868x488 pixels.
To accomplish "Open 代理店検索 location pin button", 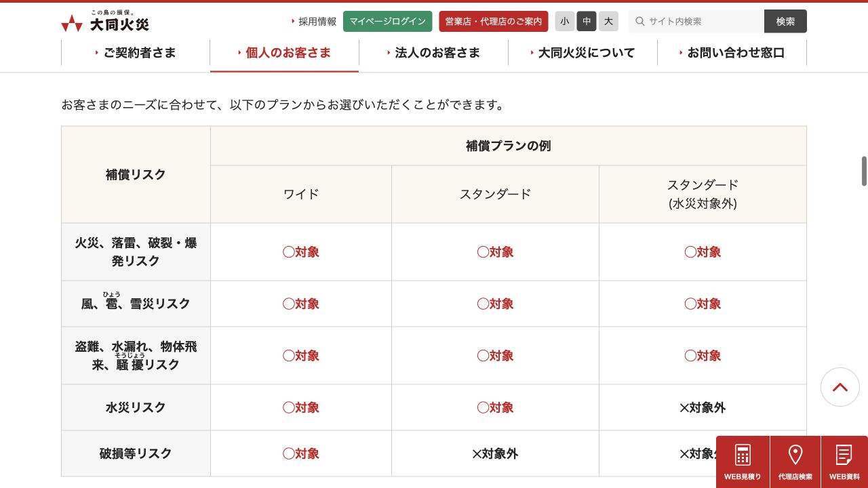I will (795, 462).
